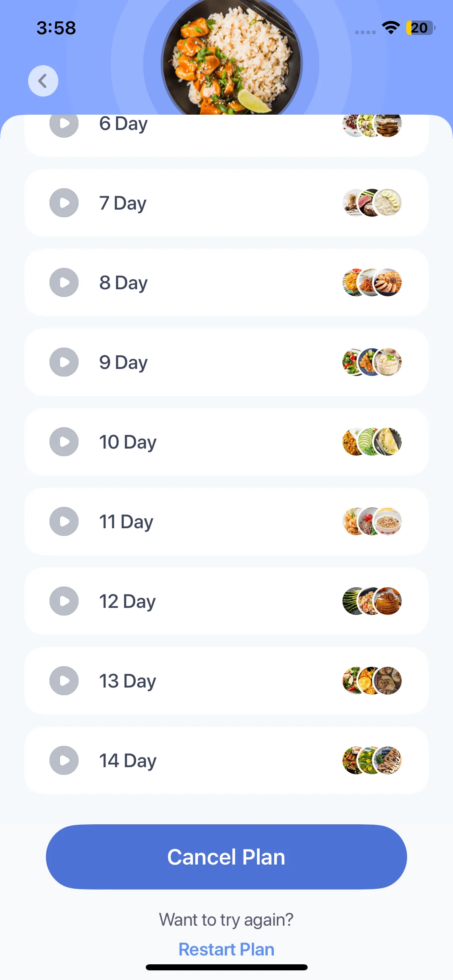This screenshot has width=453, height=980.
Task: Select the 10 Day row label
Action: tap(128, 442)
